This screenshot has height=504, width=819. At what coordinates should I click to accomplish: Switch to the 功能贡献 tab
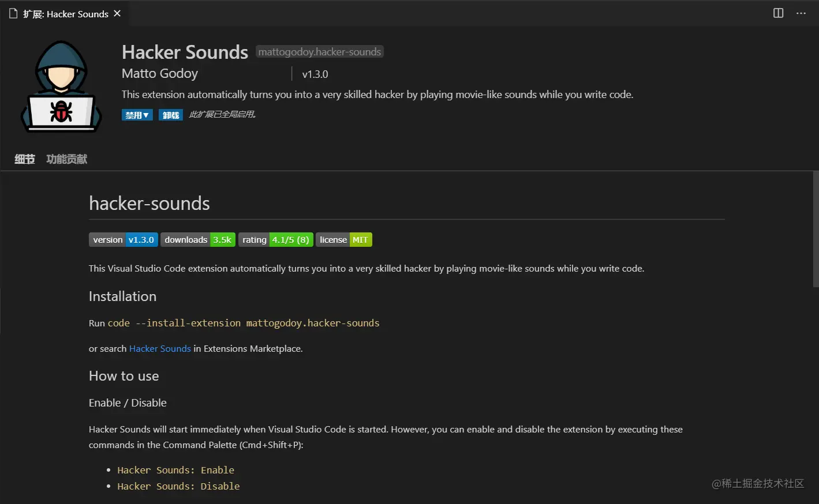(67, 159)
